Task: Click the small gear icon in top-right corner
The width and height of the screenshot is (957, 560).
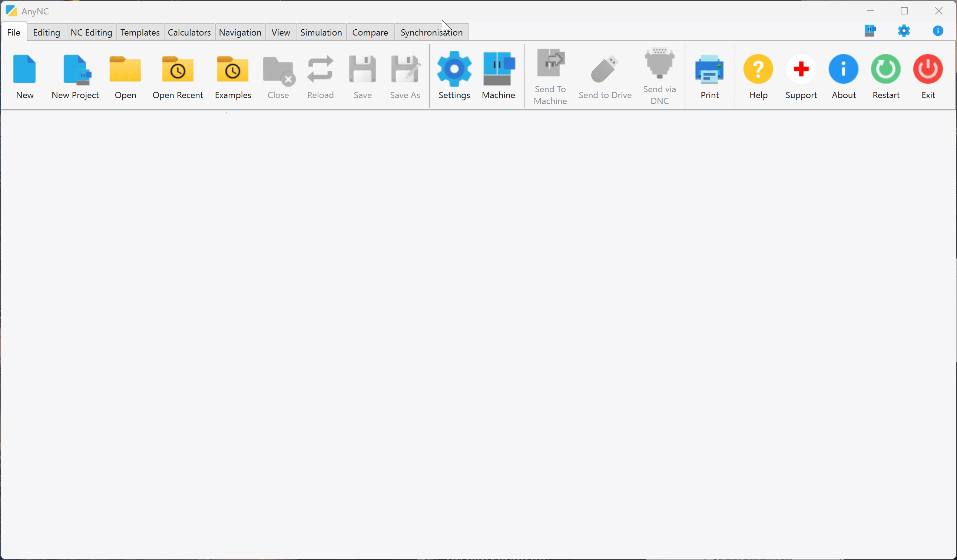Action: point(904,31)
